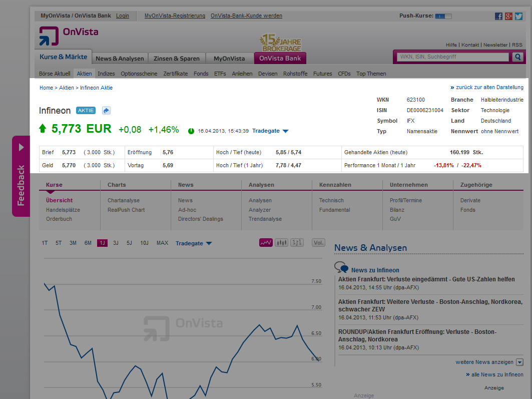Open the Derivate link

click(x=470, y=200)
